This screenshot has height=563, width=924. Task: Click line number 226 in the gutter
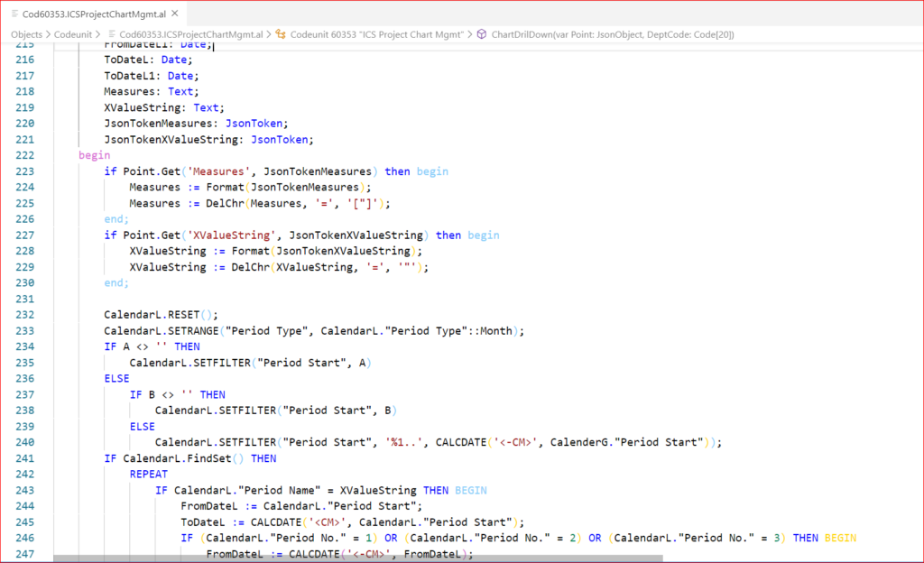coord(24,219)
